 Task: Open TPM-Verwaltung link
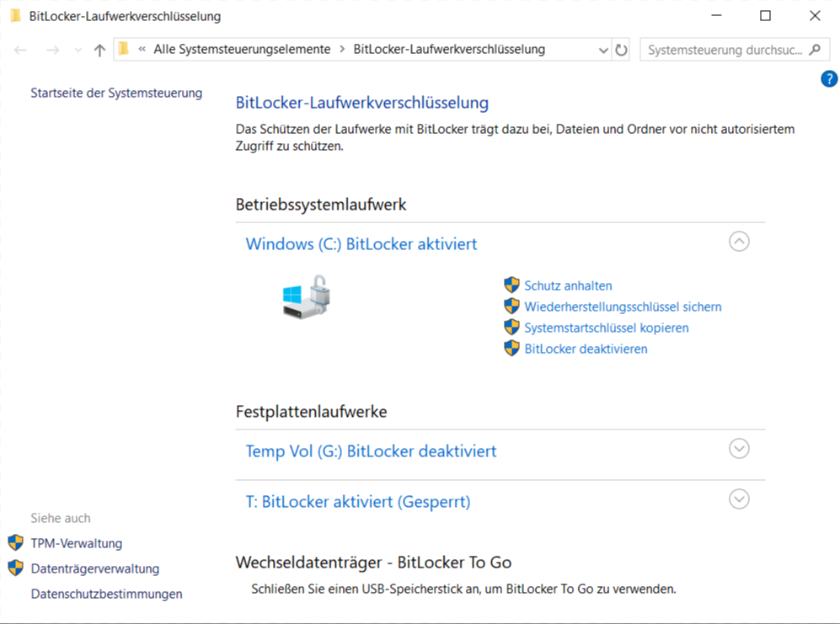(77, 543)
